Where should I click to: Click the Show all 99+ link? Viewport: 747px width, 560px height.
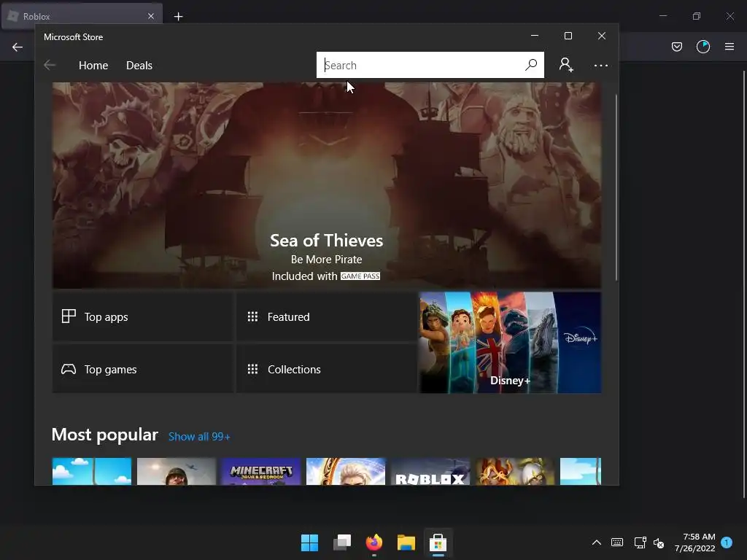tap(199, 437)
